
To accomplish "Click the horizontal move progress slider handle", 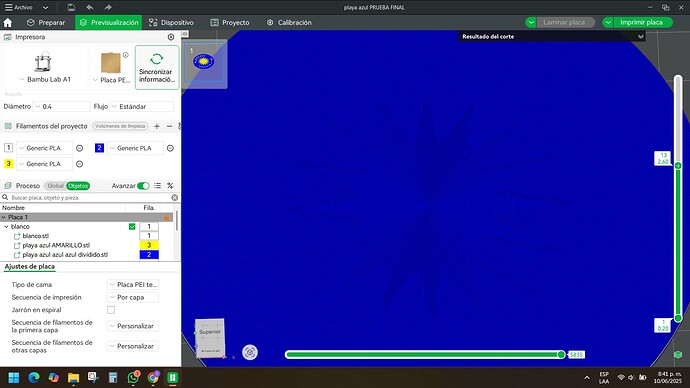I will [x=561, y=355].
